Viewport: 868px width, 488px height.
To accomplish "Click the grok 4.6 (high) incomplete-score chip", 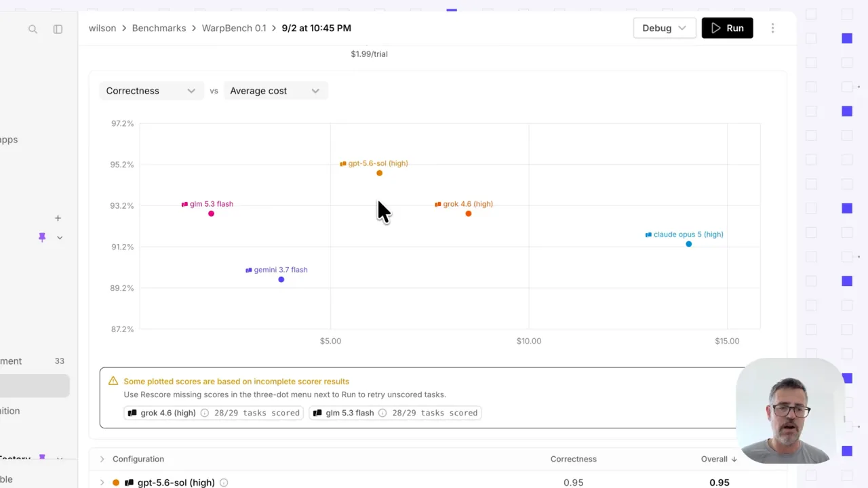I will pos(214,413).
